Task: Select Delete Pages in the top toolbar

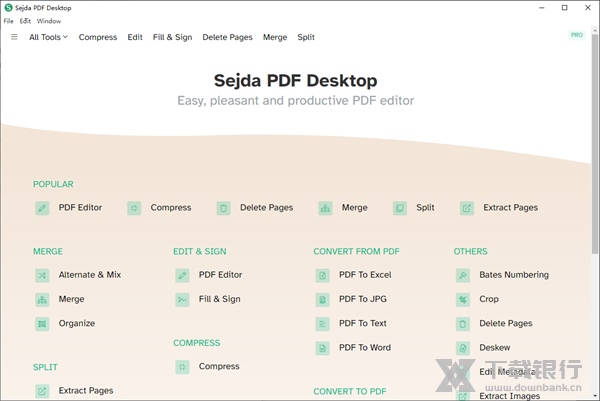Action: 227,37
